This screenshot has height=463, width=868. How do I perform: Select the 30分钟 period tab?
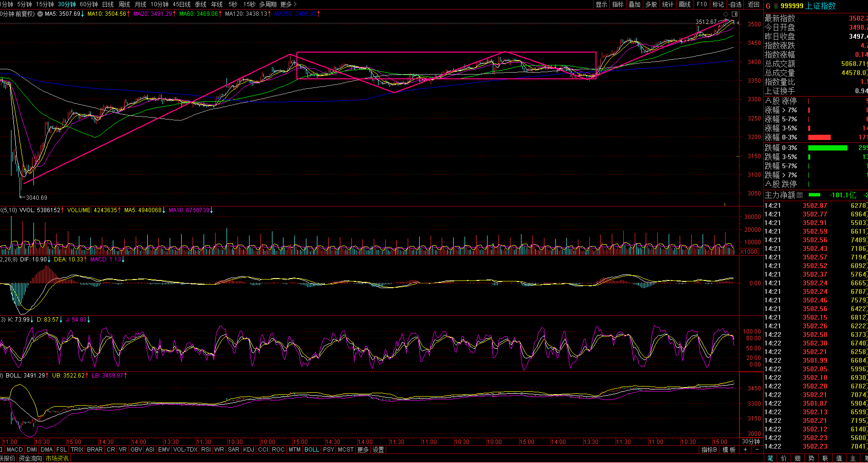click(67, 4)
